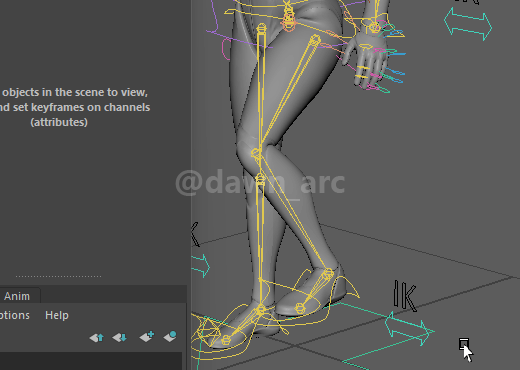Select the teal double-arrow control at top right
The width and height of the screenshot is (520, 370).
point(468,24)
